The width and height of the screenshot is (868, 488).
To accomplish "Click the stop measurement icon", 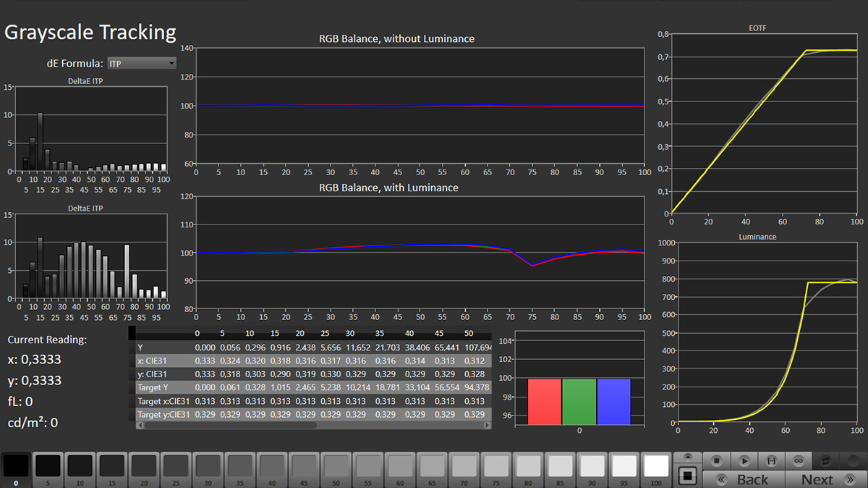I will [x=715, y=460].
